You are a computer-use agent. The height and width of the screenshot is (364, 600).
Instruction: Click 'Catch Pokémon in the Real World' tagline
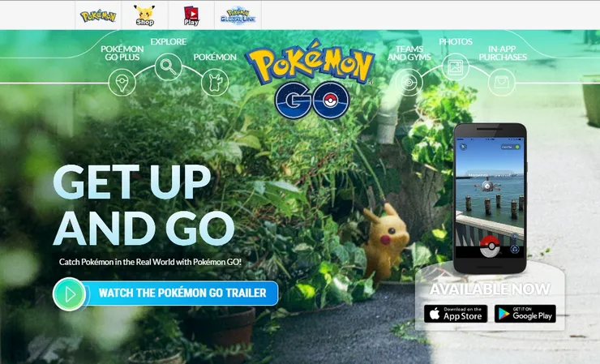click(150, 262)
